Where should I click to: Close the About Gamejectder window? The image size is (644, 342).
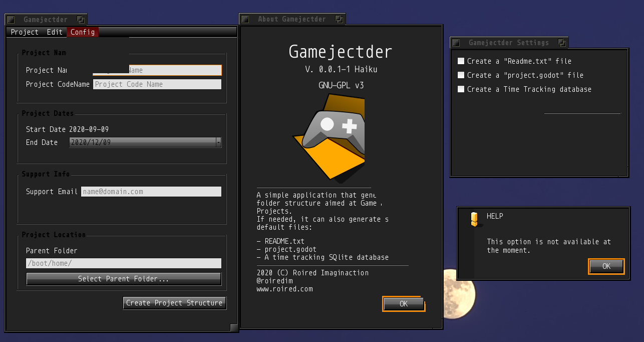pyautogui.click(x=245, y=19)
